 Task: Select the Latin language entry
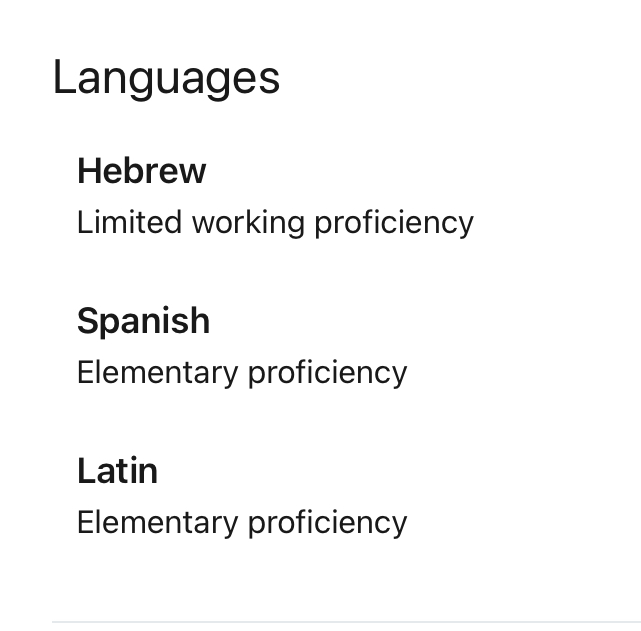click(x=117, y=471)
